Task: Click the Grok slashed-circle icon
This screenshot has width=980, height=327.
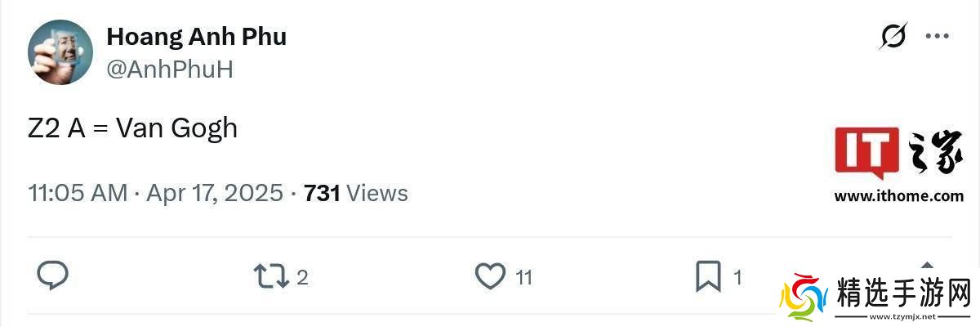Action: tap(893, 36)
